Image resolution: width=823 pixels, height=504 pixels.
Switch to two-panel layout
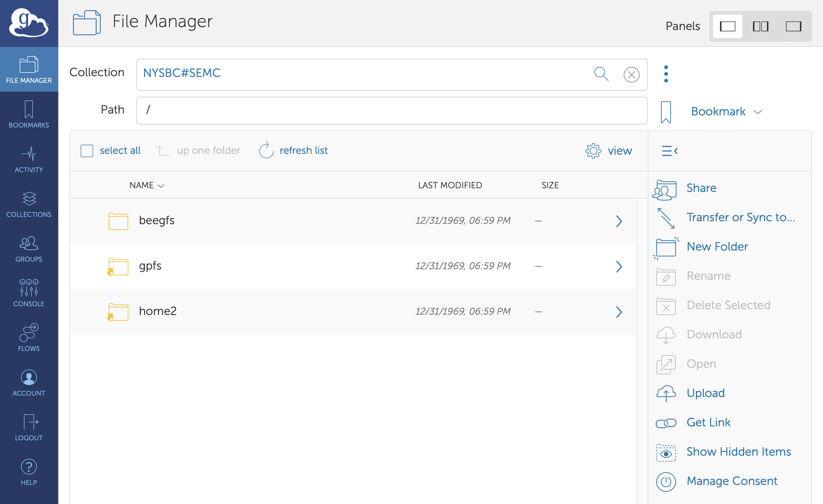point(760,26)
